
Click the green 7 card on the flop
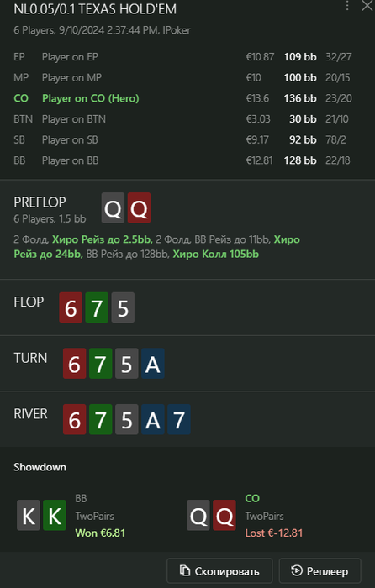(97, 307)
